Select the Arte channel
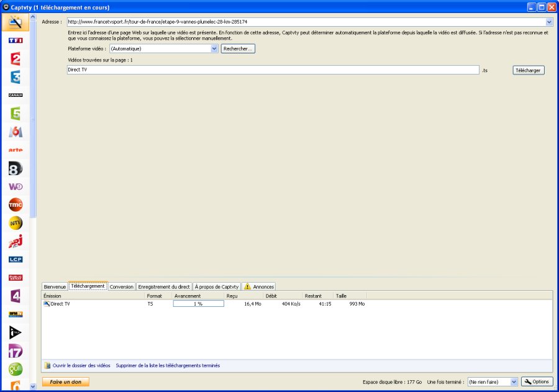559x392 pixels. (16, 150)
